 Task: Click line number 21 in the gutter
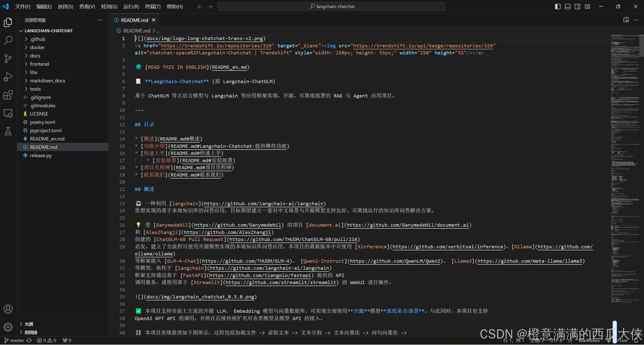[x=122, y=189]
